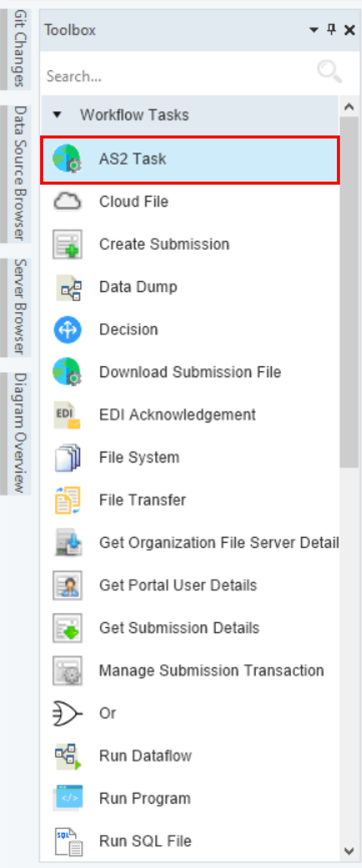Image resolution: width=362 pixels, height=868 pixels.
Task: Collapse the Workflow Tasks section
Action: pyautogui.click(x=57, y=115)
